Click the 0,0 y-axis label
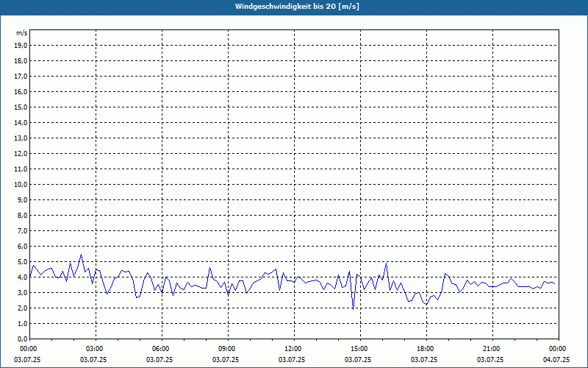This screenshot has width=588, height=368. point(22,339)
